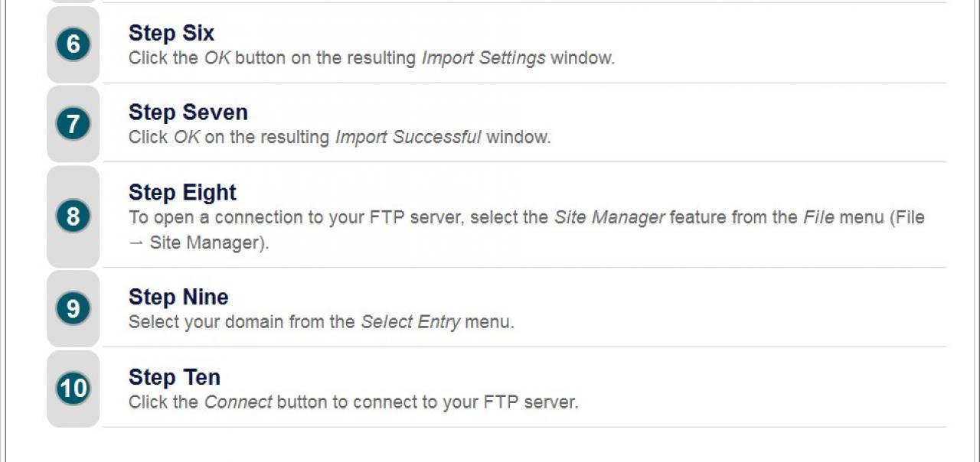Select the "Step Ten" heading
Screen dimensions: 980x462
(175, 377)
